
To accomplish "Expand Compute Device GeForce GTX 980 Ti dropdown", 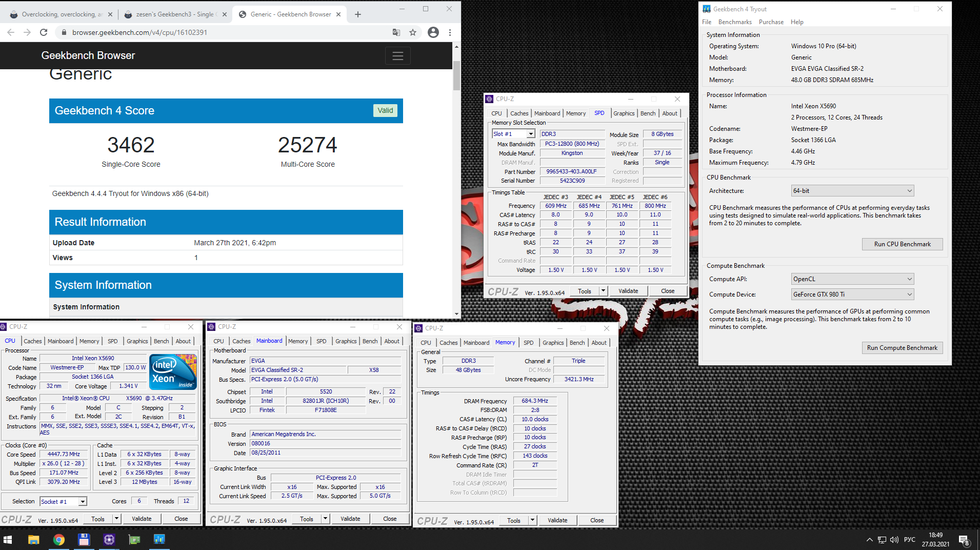I will [852, 294].
